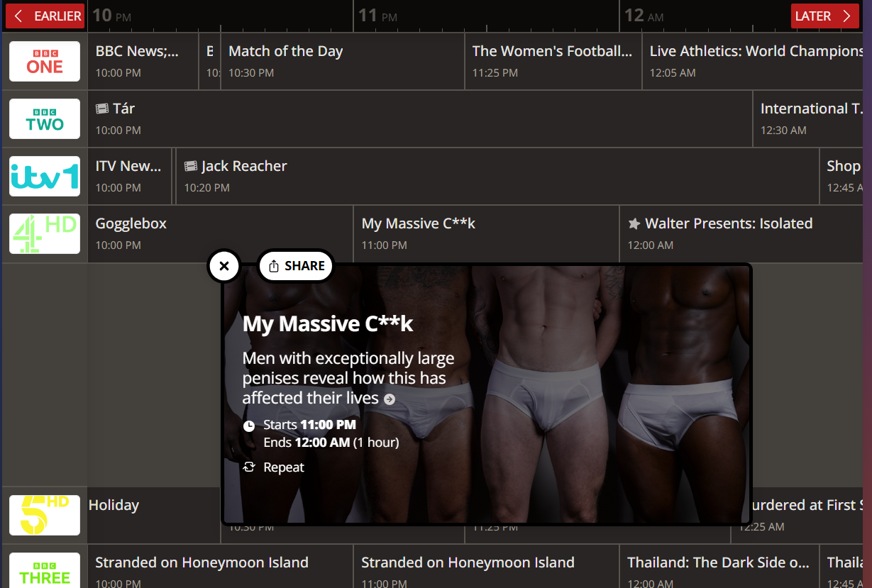Click the clock icon beside Starts time

click(249, 426)
